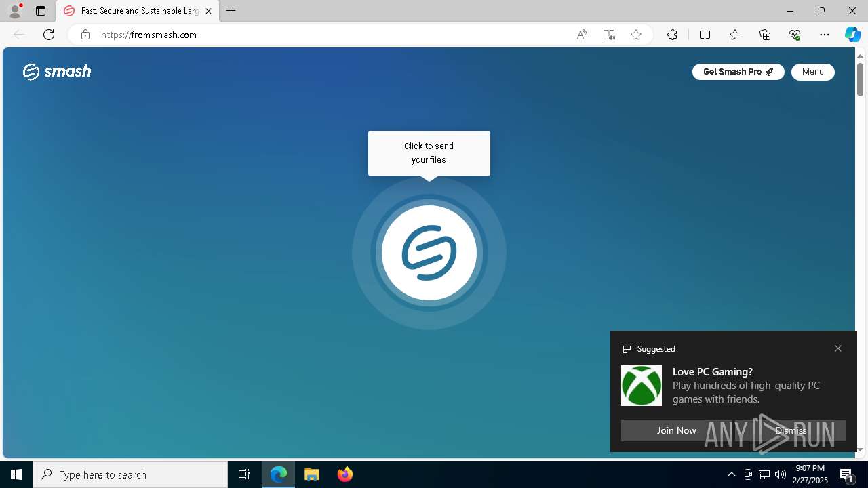Close the Smash browser tab

click(x=208, y=11)
